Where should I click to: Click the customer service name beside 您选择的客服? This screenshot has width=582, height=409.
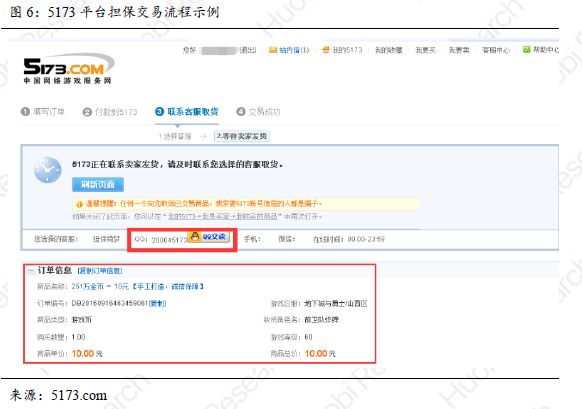[x=106, y=239]
